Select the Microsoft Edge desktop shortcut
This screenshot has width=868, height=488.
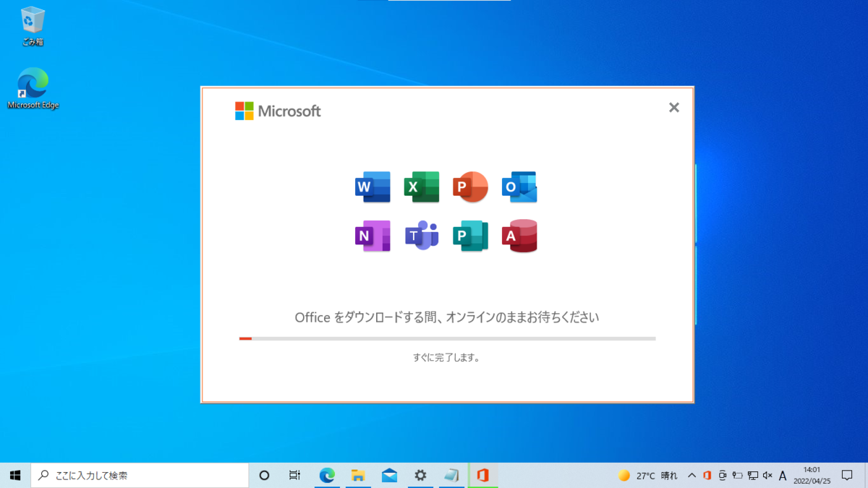(x=33, y=88)
